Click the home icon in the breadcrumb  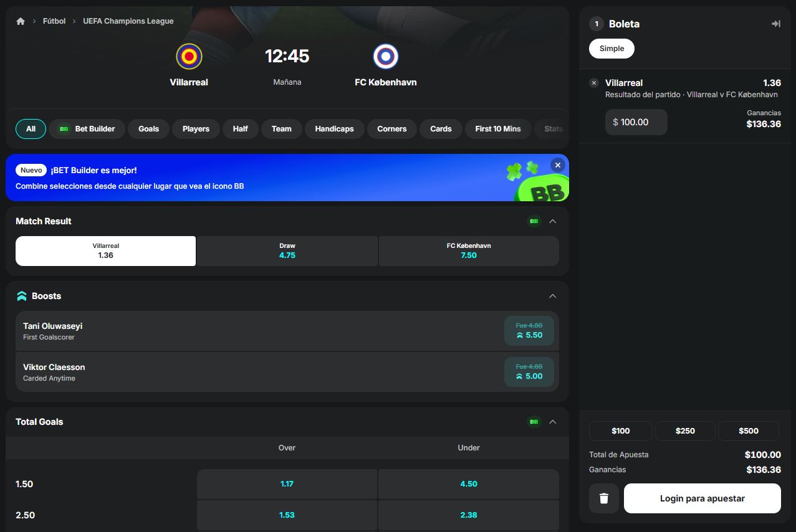point(20,21)
